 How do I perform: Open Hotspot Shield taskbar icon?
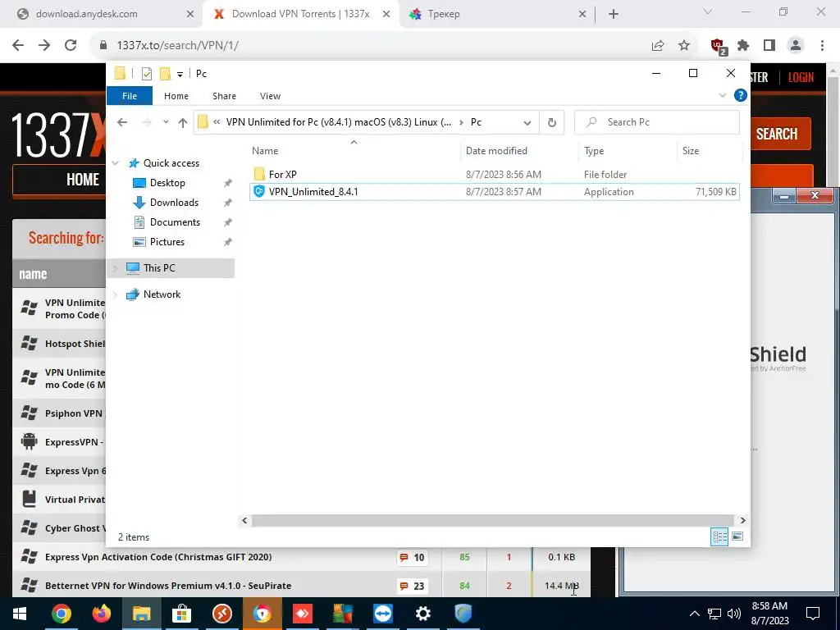463,614
